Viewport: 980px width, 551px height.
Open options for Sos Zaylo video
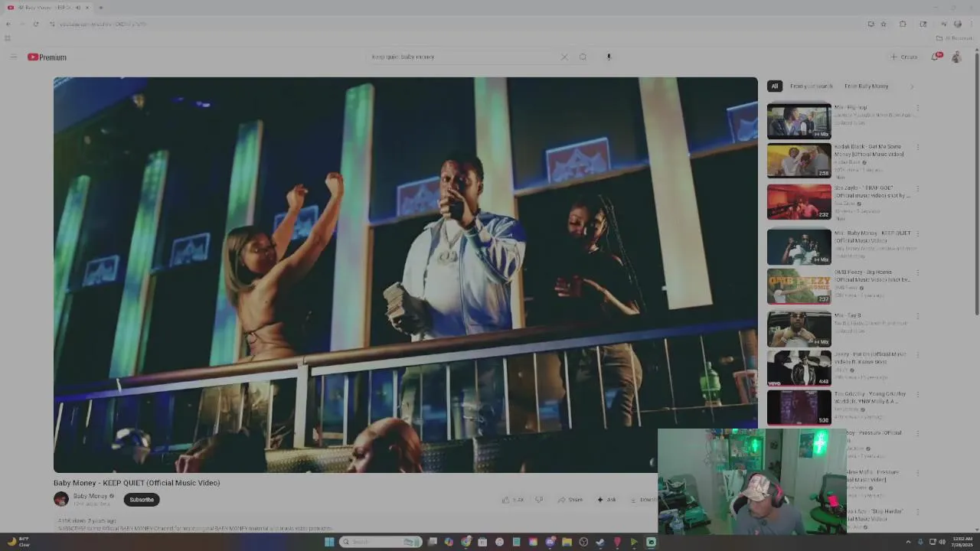(x=917, y=189)
